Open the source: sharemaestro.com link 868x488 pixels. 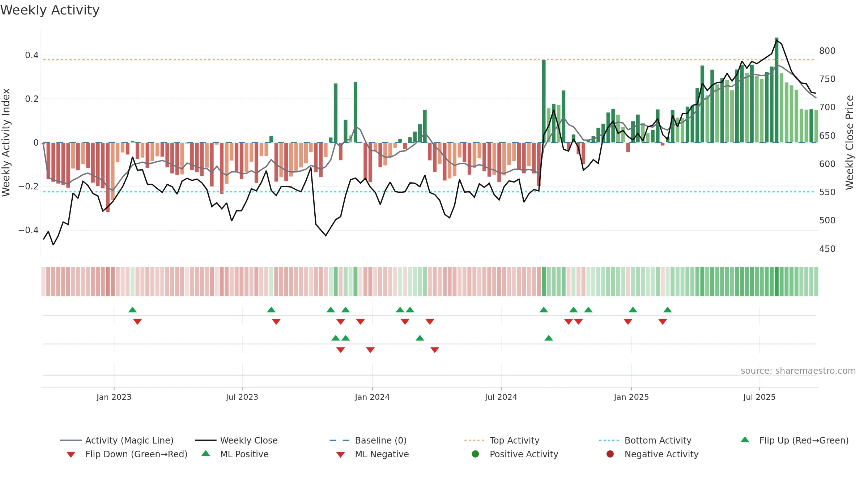pos(798,371)
